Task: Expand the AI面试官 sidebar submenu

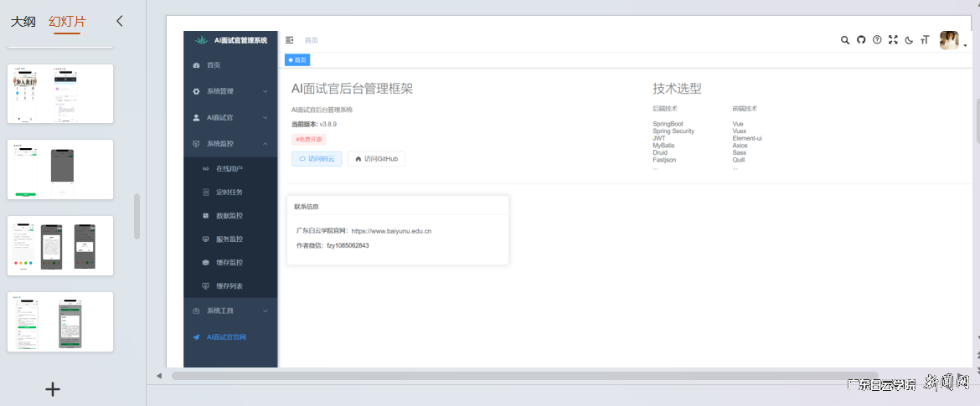Action: (x=230, y=118)
